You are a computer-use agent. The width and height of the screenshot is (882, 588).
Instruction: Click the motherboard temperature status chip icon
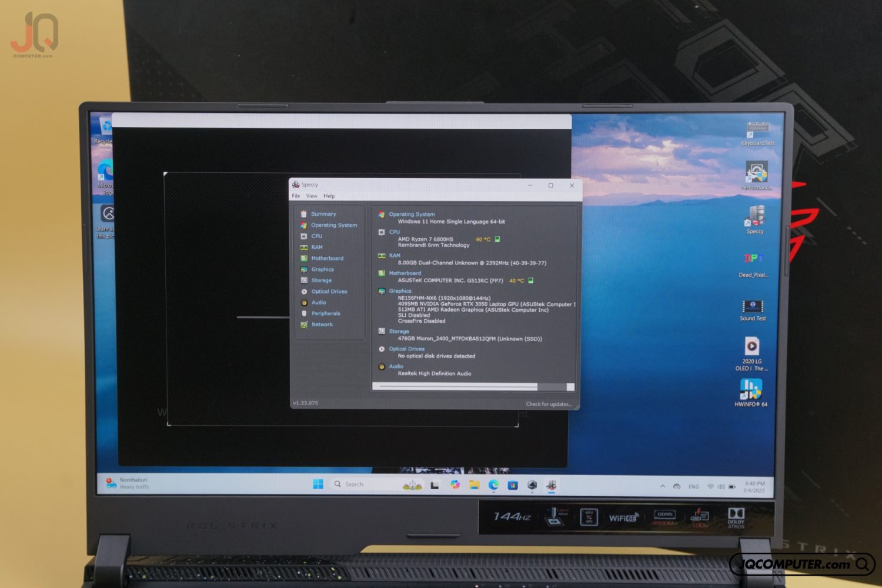pos(530,280)
